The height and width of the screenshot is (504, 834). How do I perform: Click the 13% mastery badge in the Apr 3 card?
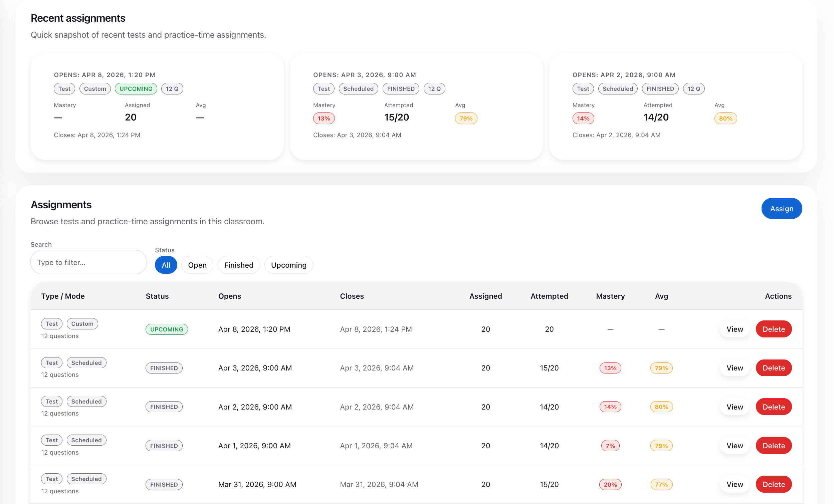click(324, 118)
